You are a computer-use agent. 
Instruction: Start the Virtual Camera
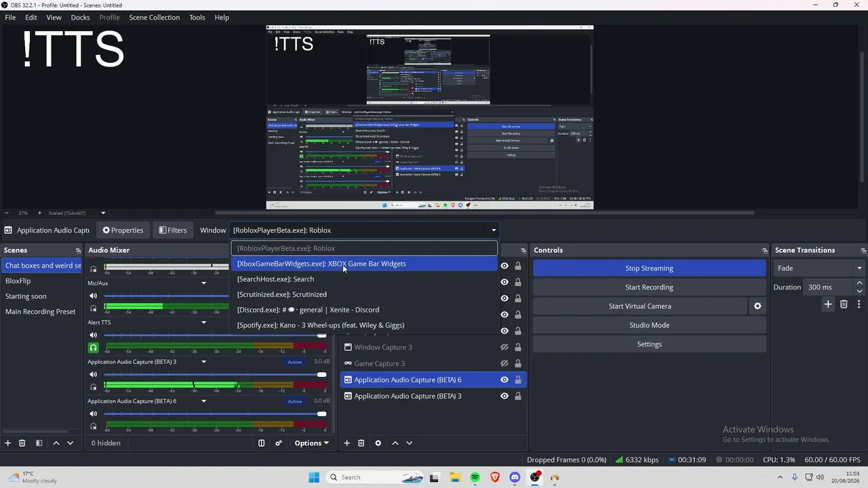click(x=639, y=306)
